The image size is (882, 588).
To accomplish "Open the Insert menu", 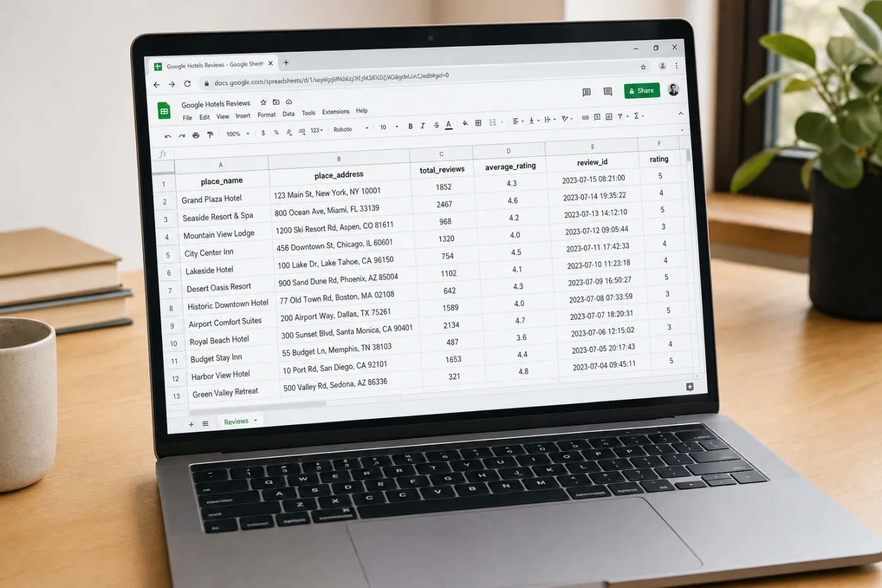I will click(243, 116).
